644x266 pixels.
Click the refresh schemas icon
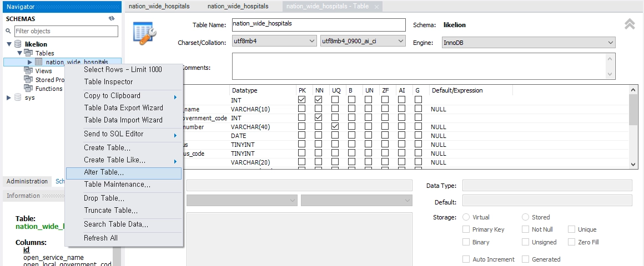click(x=111, y=18)
